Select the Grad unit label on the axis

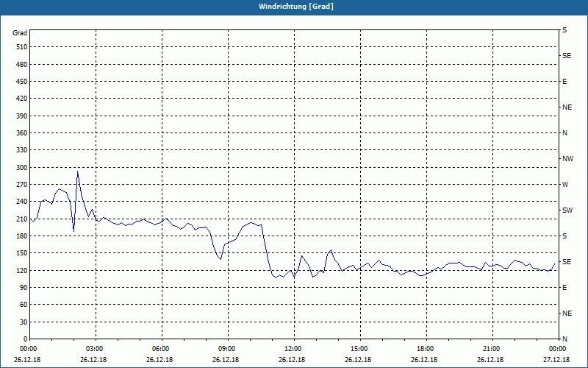20,33
